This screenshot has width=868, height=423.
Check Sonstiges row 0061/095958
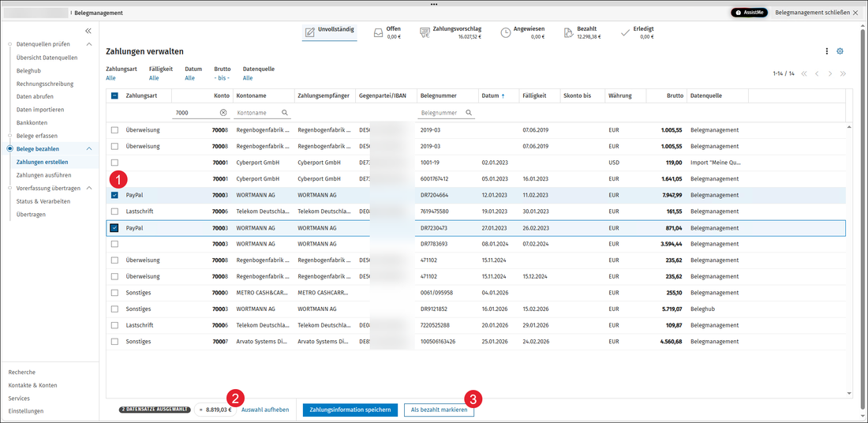tap(114, 292)
